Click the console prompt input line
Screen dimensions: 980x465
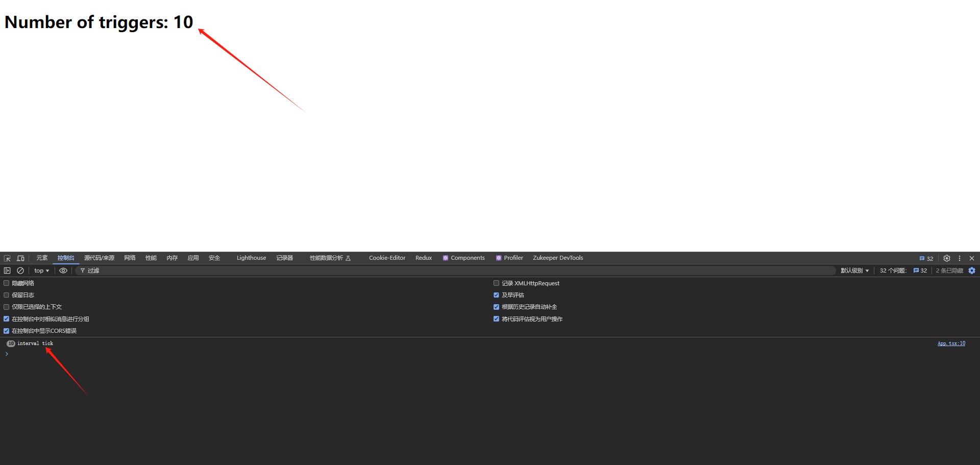(x=490, y=354)
